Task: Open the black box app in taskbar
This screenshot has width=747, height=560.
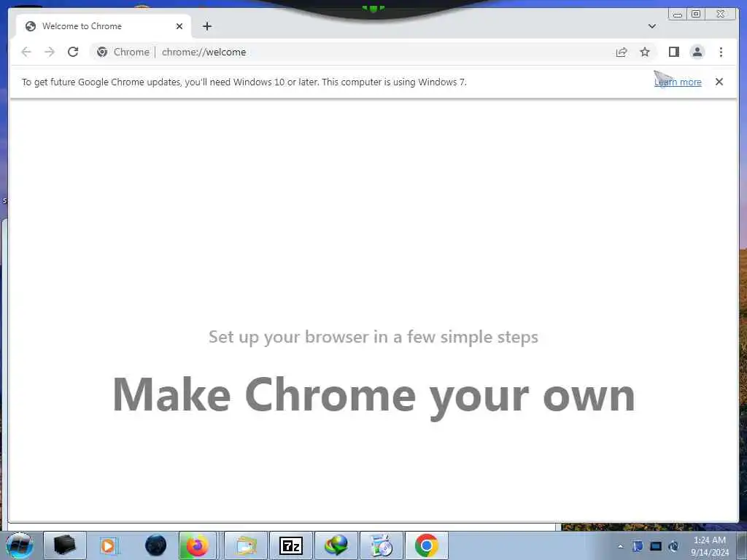Action: (64, 545)
